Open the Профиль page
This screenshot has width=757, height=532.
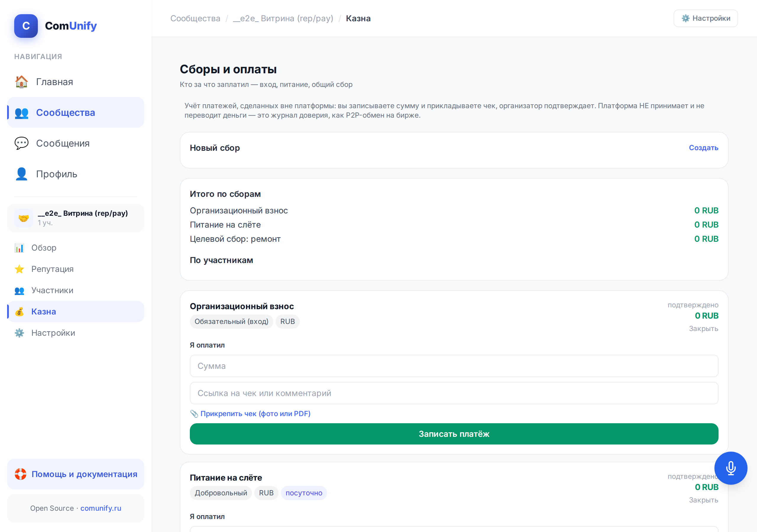76,174
